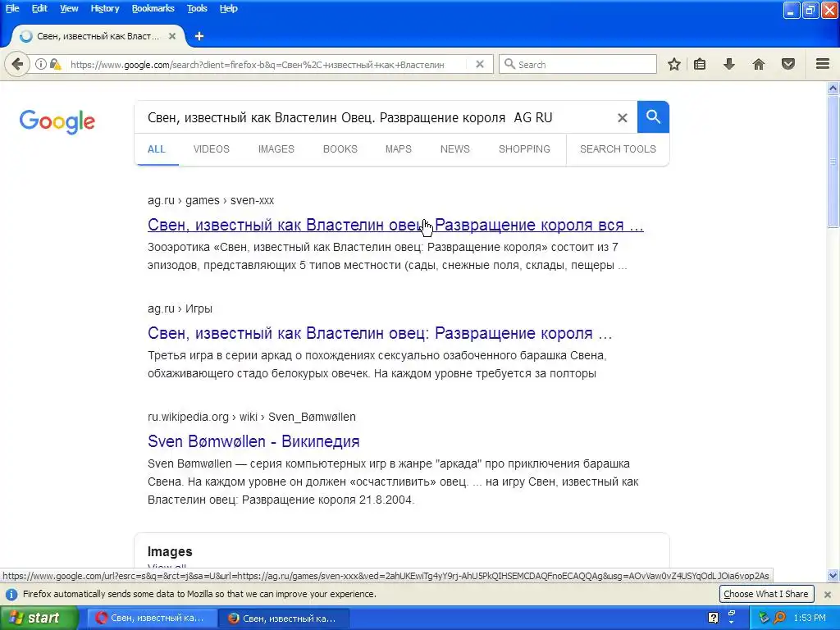Switch to the NEWS results tab
This screenshot has height=630, width=840.
(454, 149)
